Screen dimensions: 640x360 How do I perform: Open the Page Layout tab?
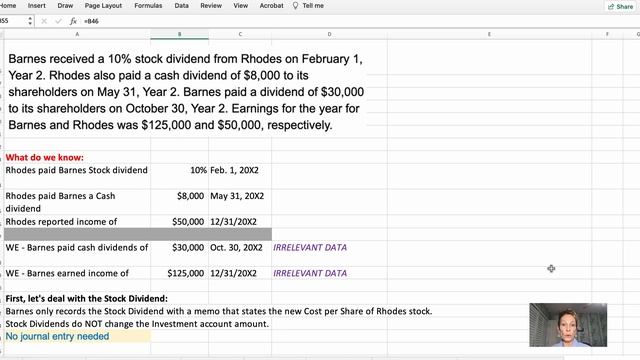103,6
